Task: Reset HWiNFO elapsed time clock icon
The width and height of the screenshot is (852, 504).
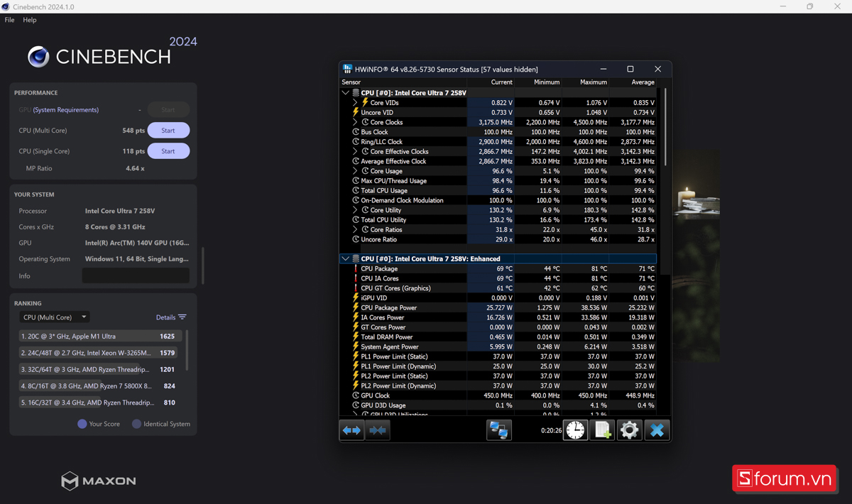Action: click(x=576, y=430)
